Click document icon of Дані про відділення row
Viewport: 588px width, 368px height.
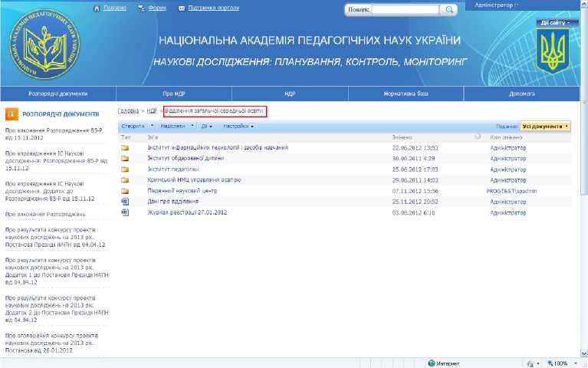click(125, 202)
